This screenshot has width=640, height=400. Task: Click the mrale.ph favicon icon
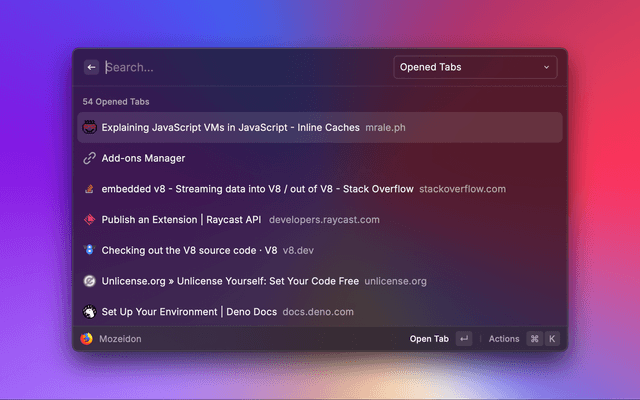tap(89, 128)
